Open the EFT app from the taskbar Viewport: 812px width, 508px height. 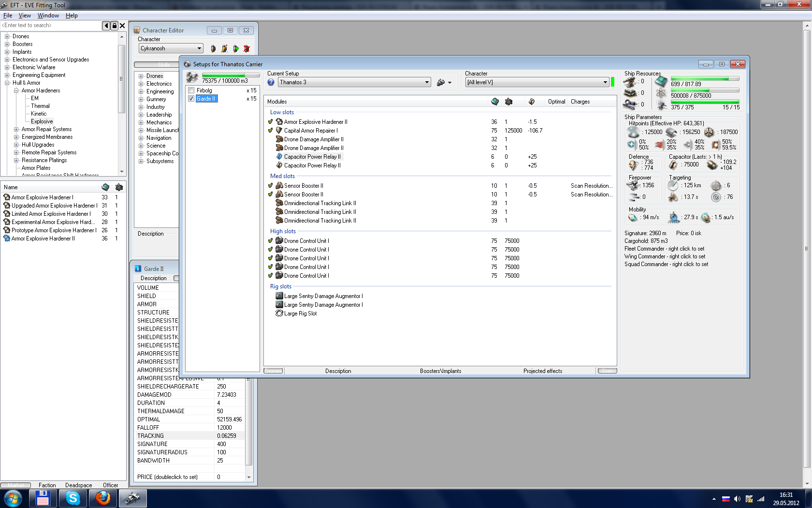[132, 498]
